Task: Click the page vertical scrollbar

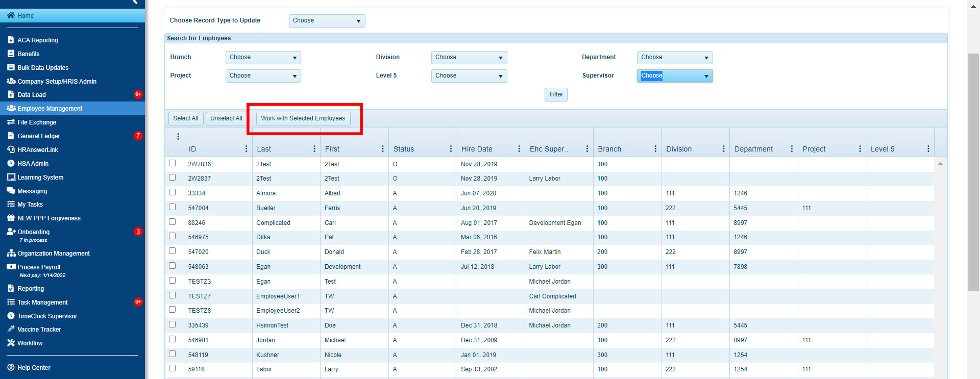Action: click(x=973, y=172)
